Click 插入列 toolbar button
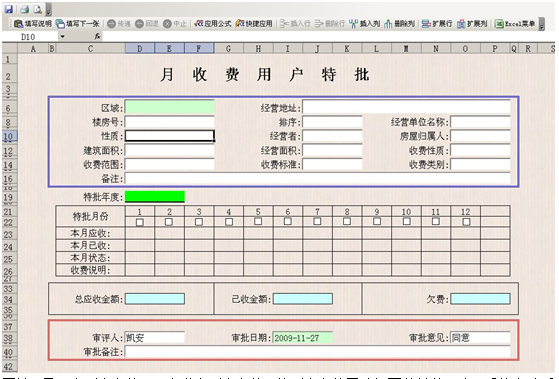The width and height of the screenshot is (559, 379). [x=364, y=24]
